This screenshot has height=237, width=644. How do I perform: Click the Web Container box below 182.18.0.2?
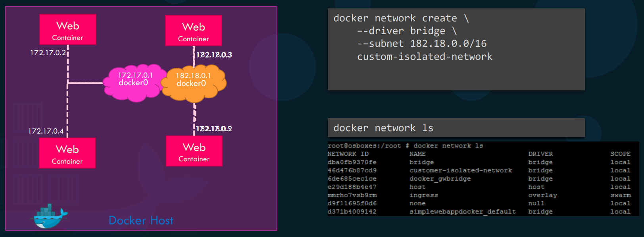[194, 151]
